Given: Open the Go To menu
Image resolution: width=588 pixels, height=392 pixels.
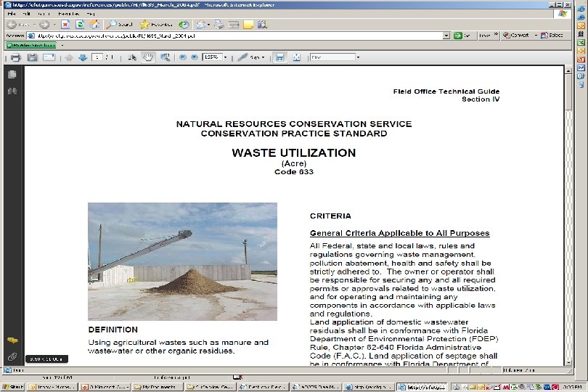Looking at the screenshot, I should pyautogui.click(x=44, y=14).
